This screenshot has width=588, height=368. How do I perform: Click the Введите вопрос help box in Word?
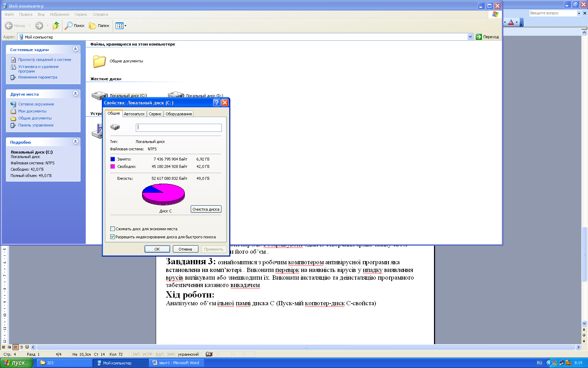(553, 13)
